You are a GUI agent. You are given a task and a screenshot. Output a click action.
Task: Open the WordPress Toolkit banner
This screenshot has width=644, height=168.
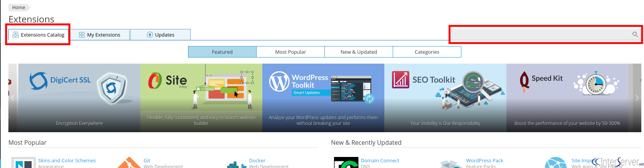[323, 98]
